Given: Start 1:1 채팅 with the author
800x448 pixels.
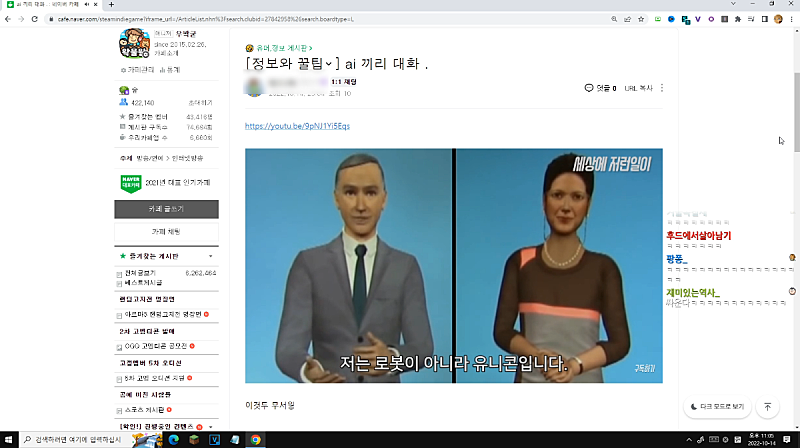Looking at the screenshot, I should (x=343, y=82).
